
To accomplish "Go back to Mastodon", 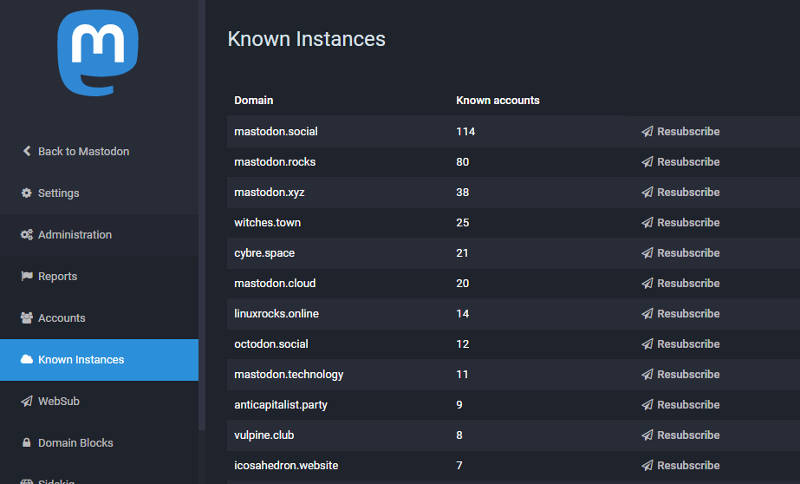I will pyautogui.click(x=99, y=151).
